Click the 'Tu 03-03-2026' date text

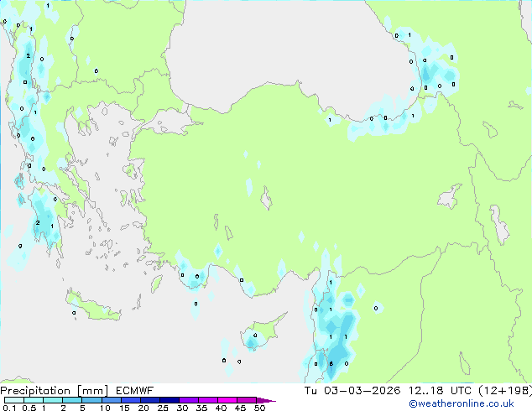pos(352,391)
